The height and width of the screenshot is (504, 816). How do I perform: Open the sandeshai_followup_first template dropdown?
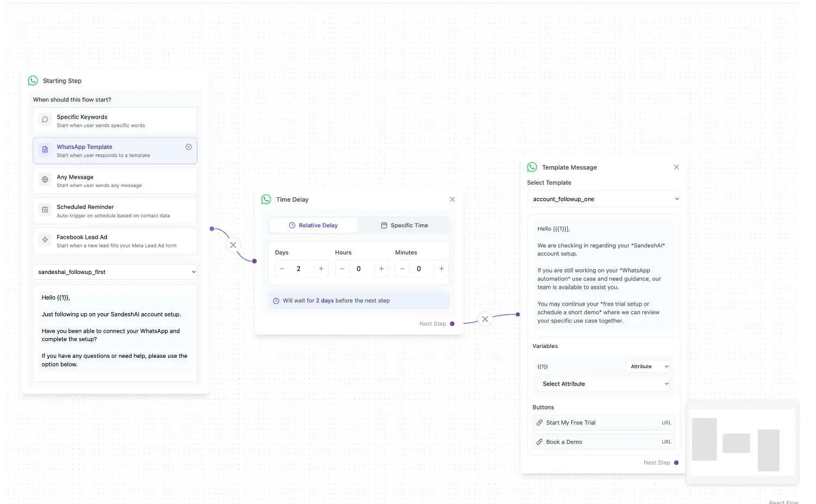click(x=115, y=272)
